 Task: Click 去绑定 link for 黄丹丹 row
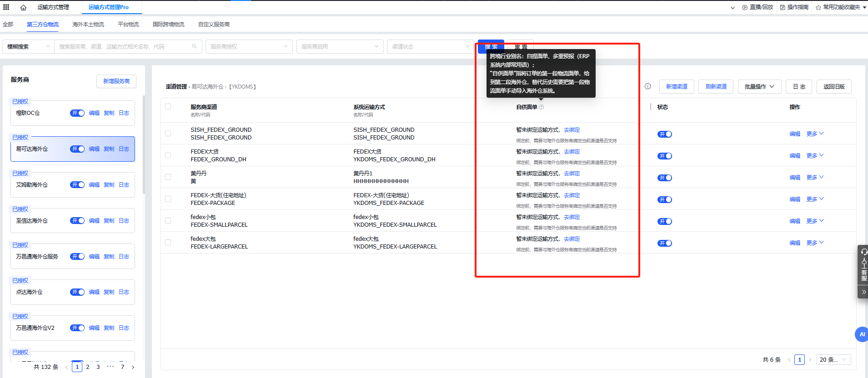click(x=572, y=174)
